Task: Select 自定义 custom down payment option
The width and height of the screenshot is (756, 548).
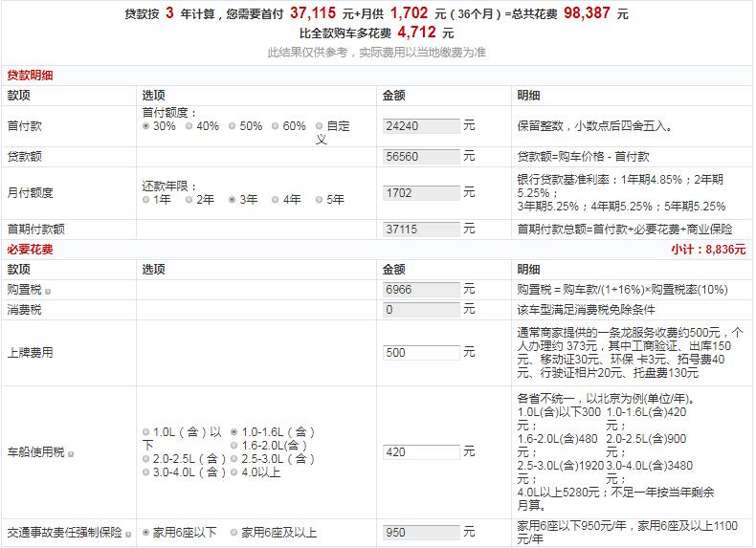Action: (x=319, y=126)
